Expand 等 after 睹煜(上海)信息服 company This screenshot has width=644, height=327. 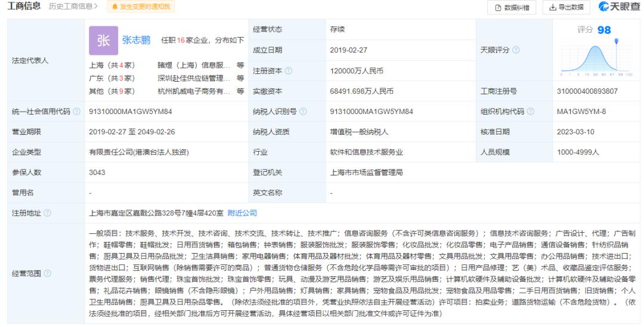(240, 65)
